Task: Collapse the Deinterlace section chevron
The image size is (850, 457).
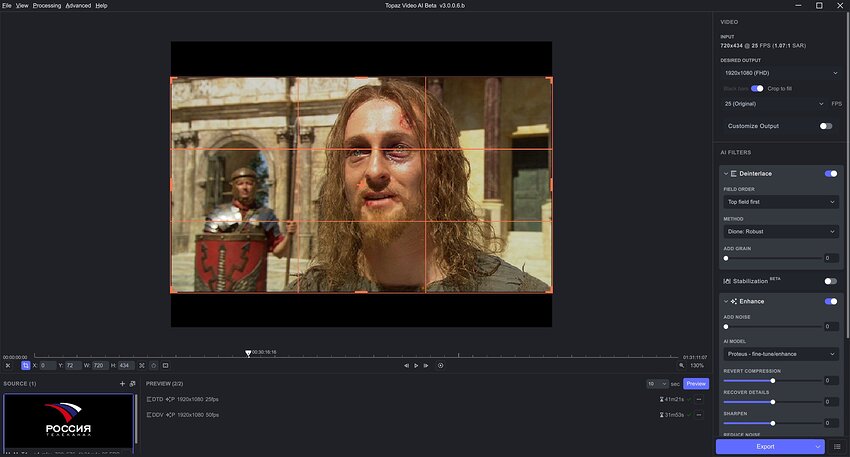Action: [726, 173]
